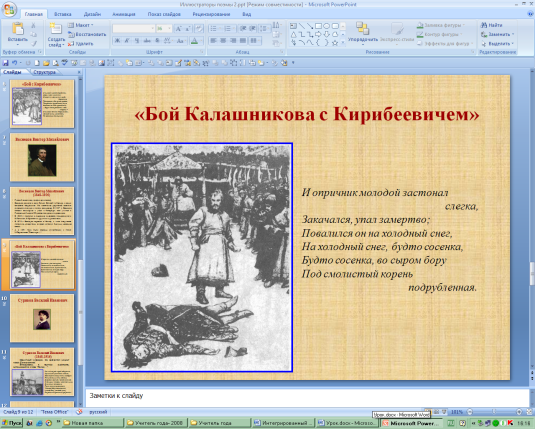Open the Структура outline pane tab

[44, 72]
